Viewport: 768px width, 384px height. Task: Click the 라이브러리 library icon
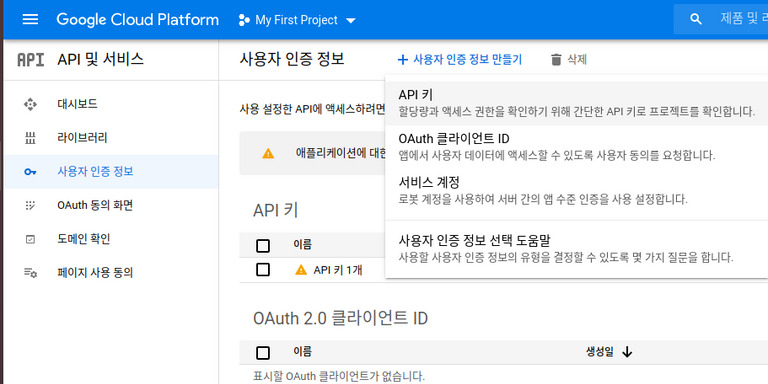[x=30, y=138]
